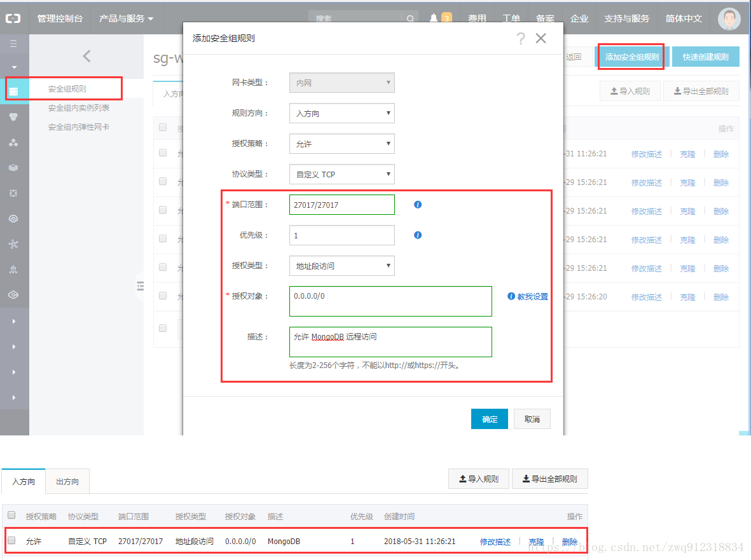Select the first rule checkbox behind dialog

163,153
